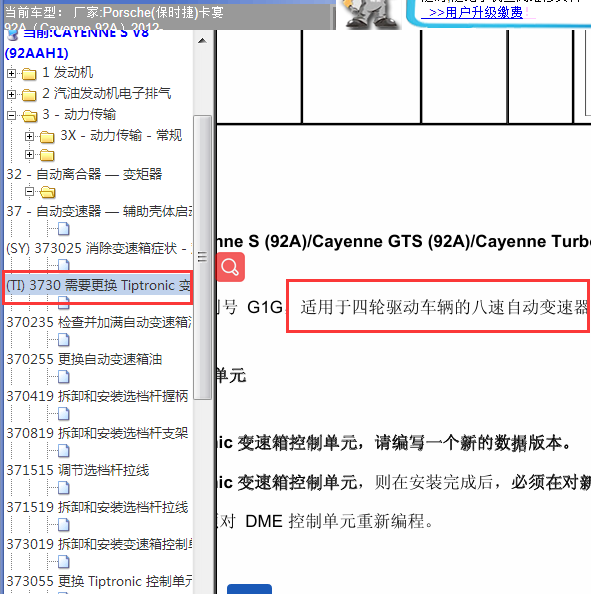Open 371519 拆卸和安装选档杆拉线 entry

coord(97,507)
